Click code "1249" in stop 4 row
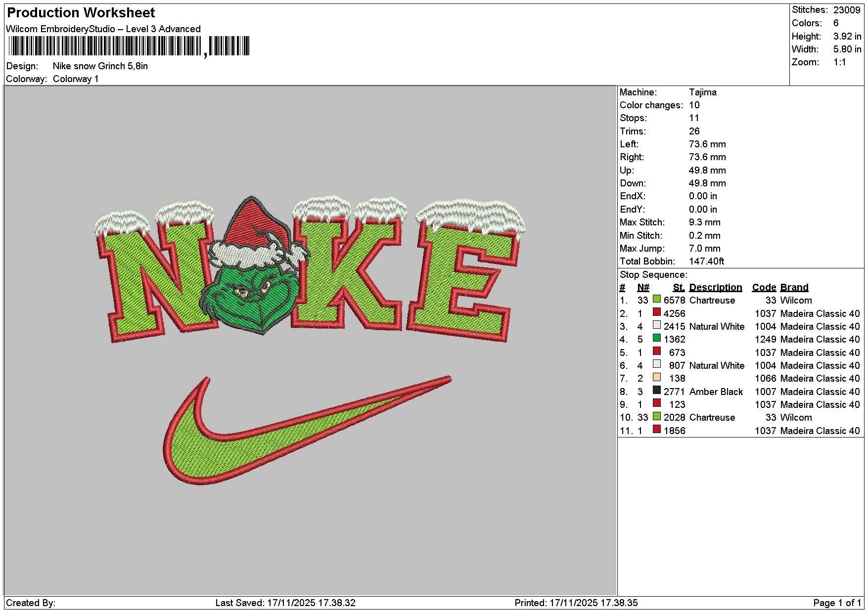The image size is (868, 613). tap(766, 339)
